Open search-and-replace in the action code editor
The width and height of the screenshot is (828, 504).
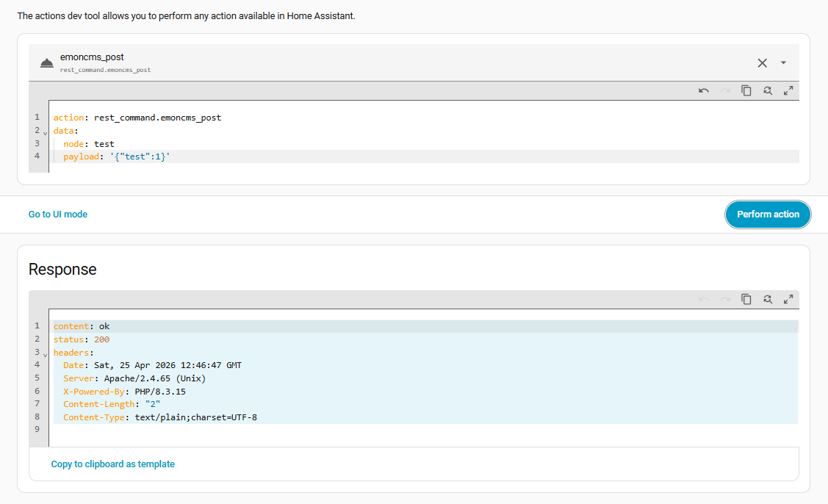coord(768,90)
